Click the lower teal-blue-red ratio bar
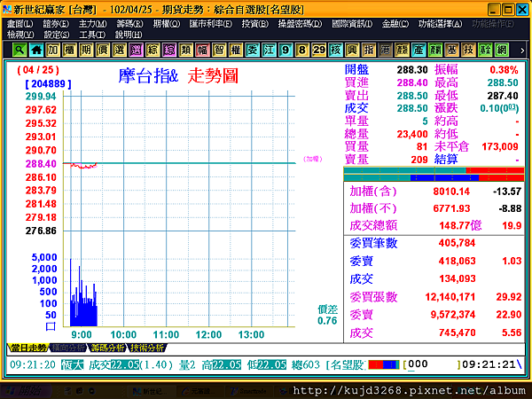The height and width of the screenshot is (399, 532). click(434, 177)
